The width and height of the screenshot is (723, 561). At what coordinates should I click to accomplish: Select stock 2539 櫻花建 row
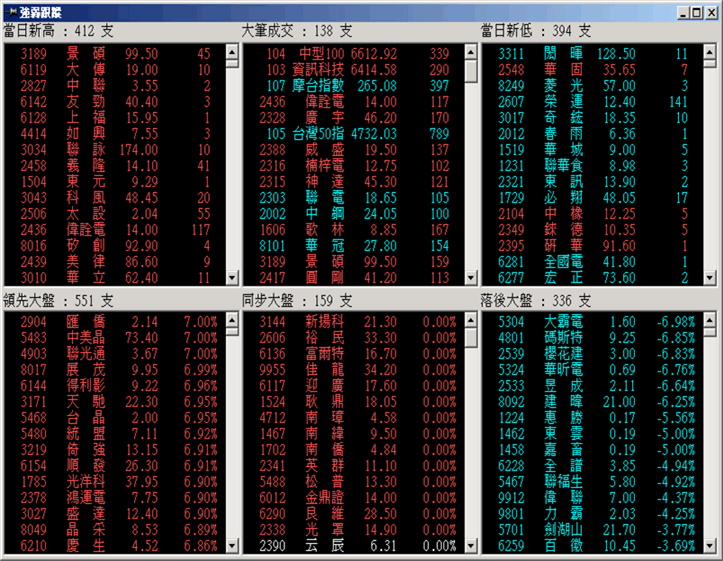click(x=593, y=354)
